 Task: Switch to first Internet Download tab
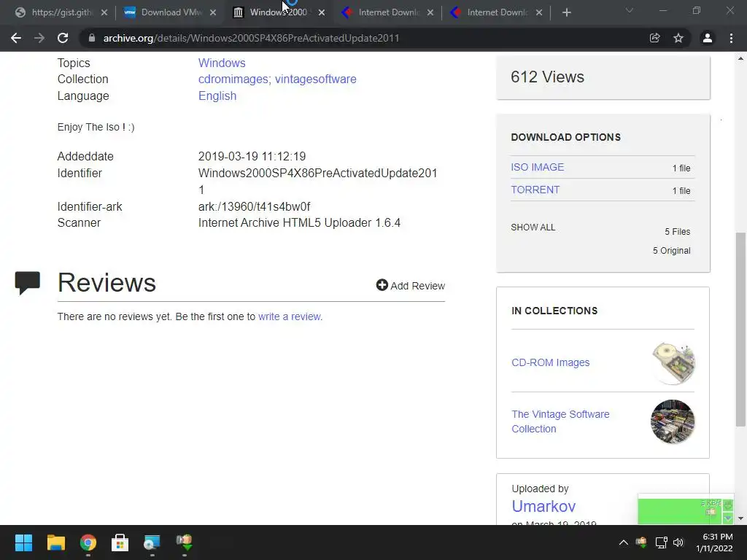382,12
